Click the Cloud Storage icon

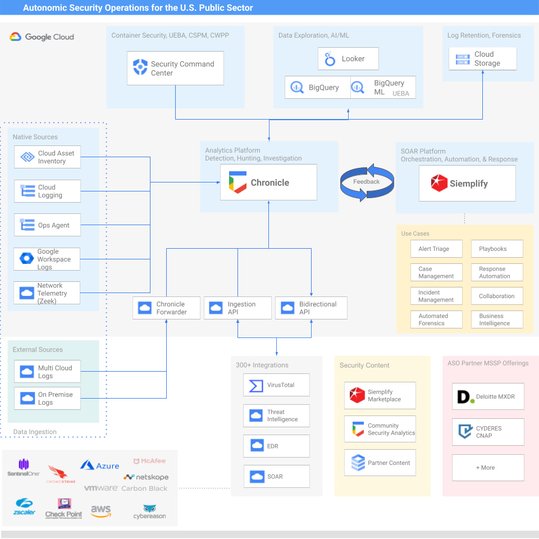click(463, 59)
